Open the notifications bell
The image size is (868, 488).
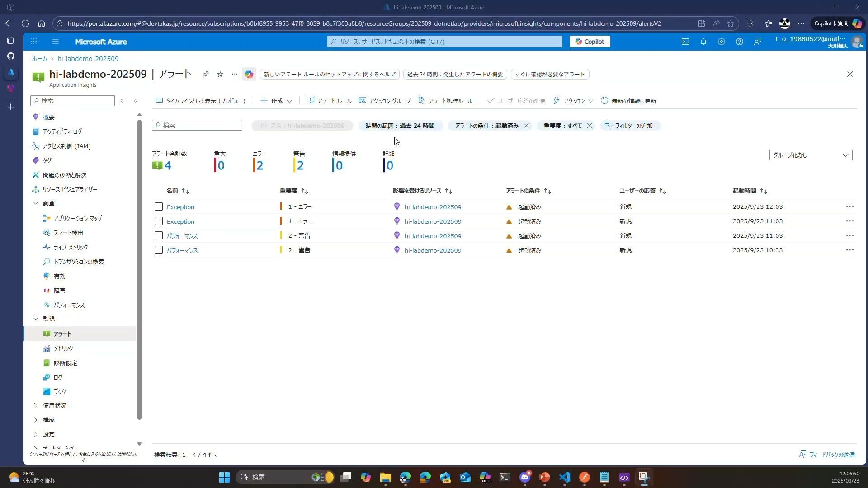[703, 42]
